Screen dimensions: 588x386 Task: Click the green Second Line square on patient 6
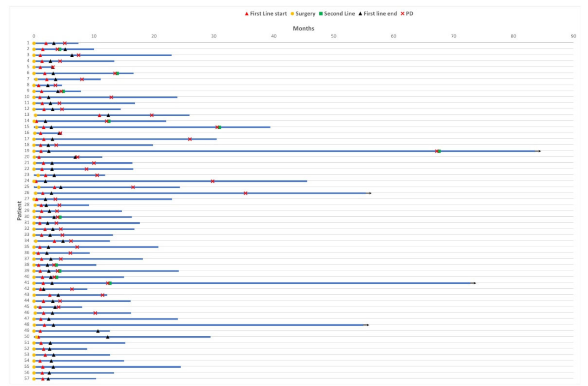118,73
